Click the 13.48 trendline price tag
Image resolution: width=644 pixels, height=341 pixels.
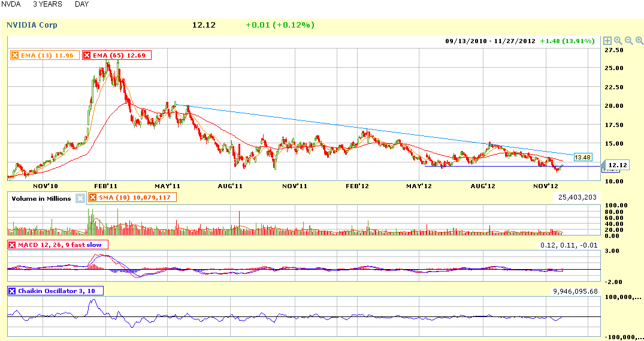point(582,158)
